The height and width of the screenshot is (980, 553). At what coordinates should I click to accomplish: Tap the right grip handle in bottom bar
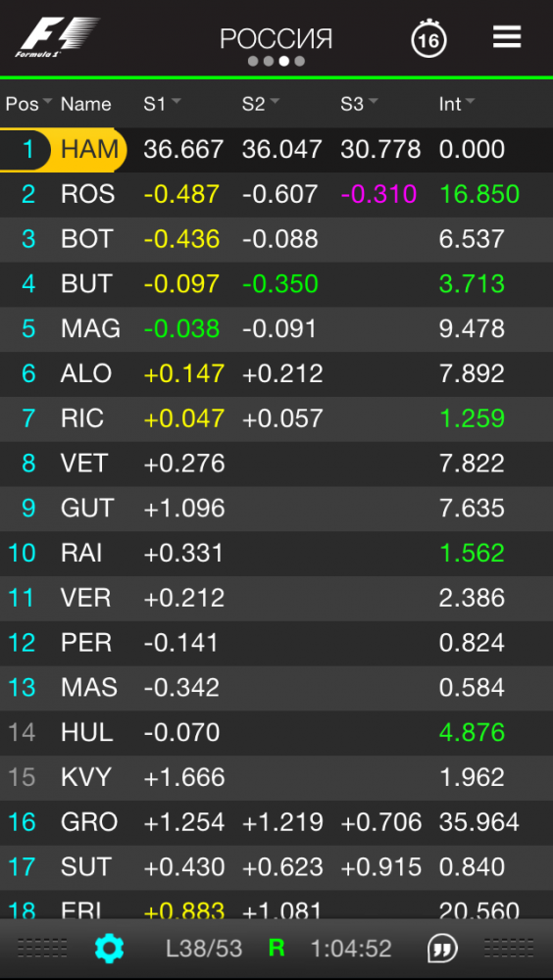[509, 948]
